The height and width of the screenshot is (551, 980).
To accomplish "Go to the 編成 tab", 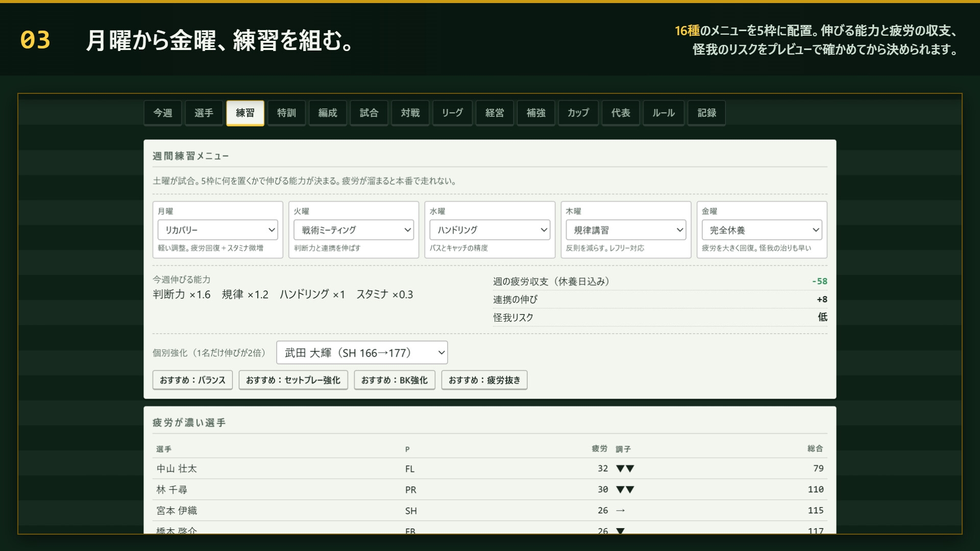I will 328,113.
